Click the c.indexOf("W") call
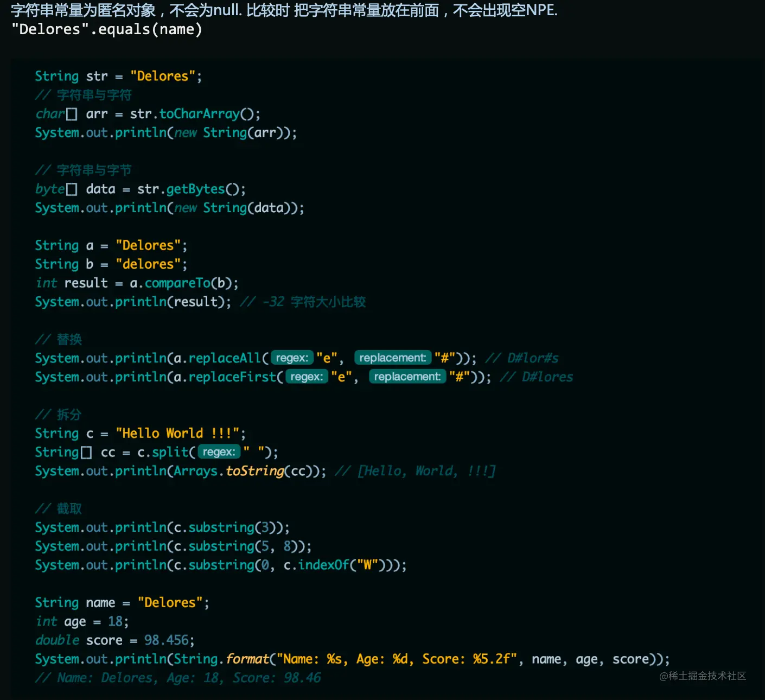 [x=334, y=565]
